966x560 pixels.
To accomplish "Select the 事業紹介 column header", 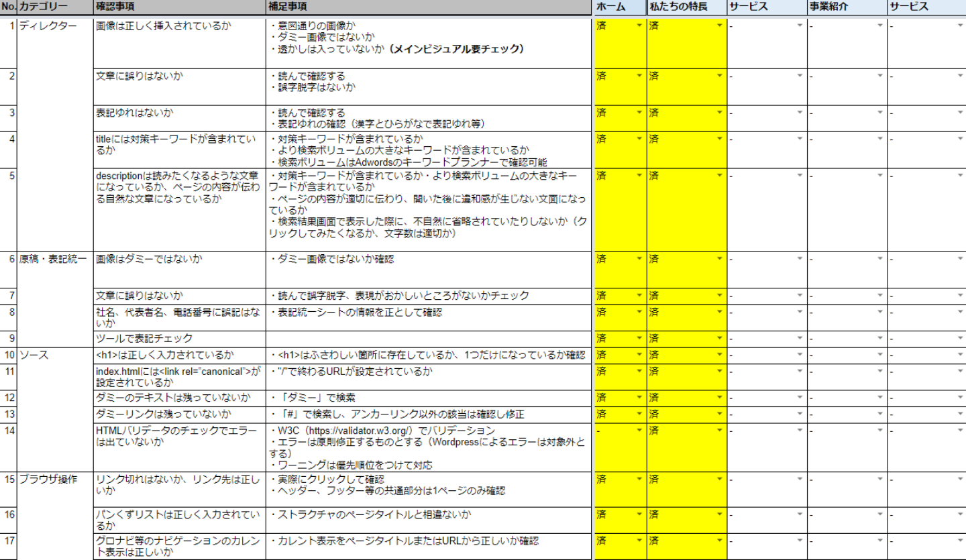I will (x=847, y=7).
